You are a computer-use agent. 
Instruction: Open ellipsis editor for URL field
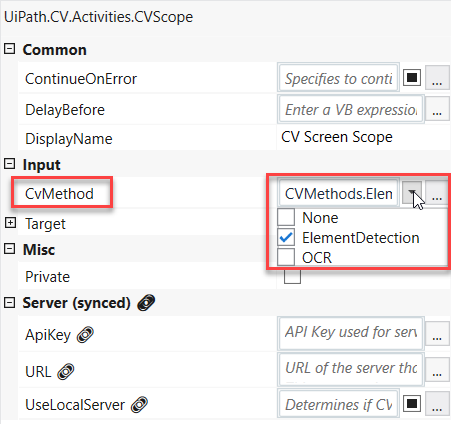tap(437, 370)
